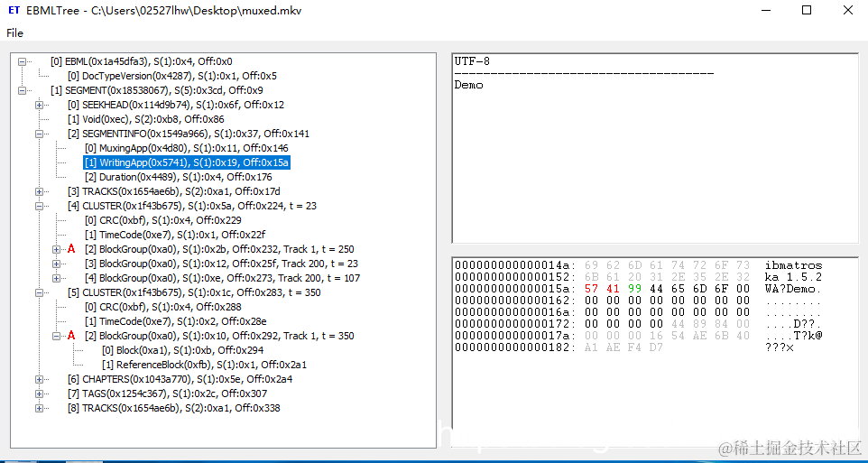Maximize the EBMLTree window

click(807, 10)
